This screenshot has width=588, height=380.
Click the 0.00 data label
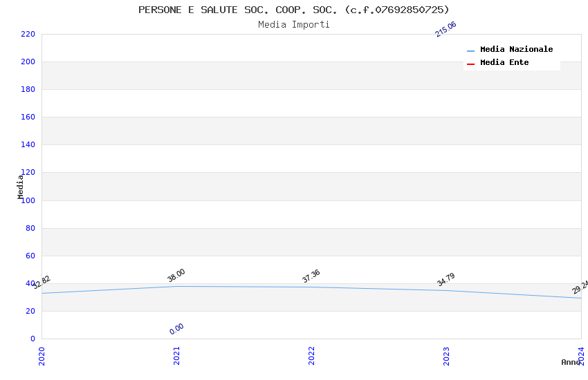[176, 329]
